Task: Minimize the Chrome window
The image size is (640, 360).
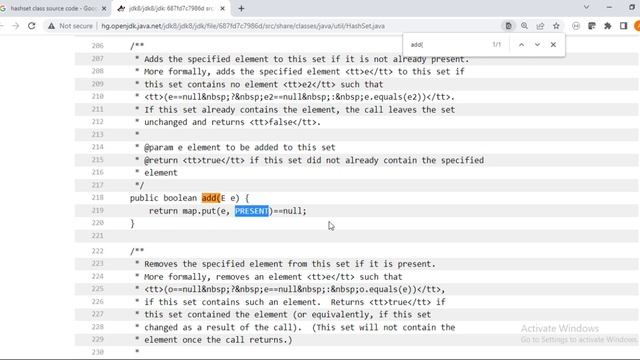Action: pos(609,7)
